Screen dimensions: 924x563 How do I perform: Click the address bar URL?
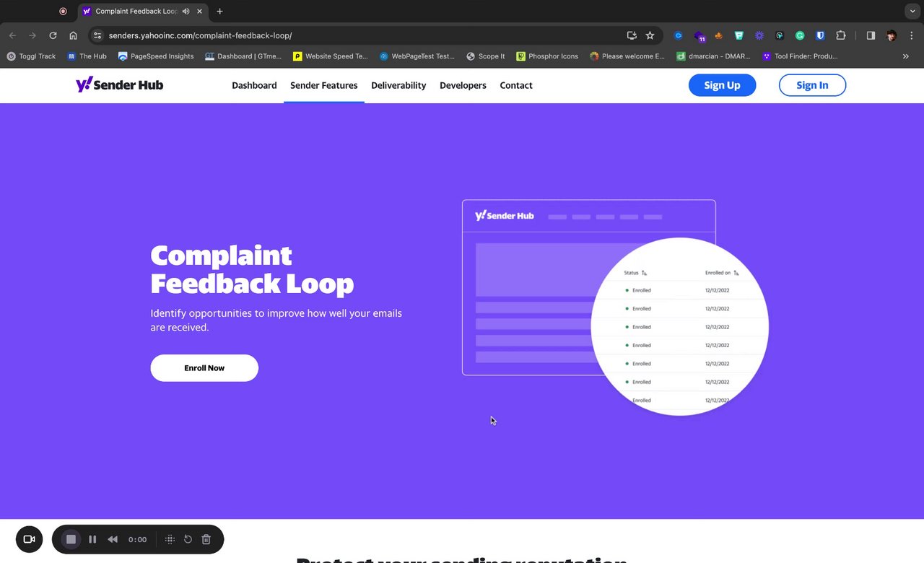[x=200, y=35]
